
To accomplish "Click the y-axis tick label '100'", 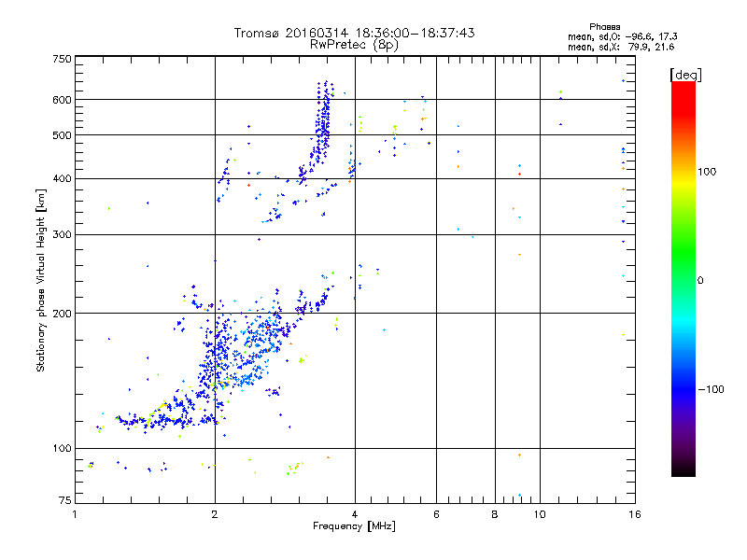I will point(62,449).
